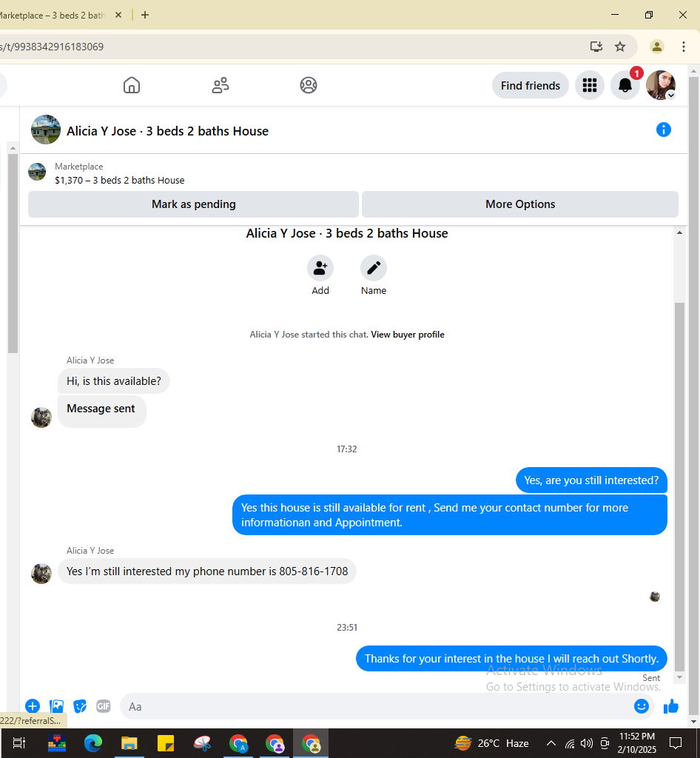Click the plus more actions icon

pos(33,706)
